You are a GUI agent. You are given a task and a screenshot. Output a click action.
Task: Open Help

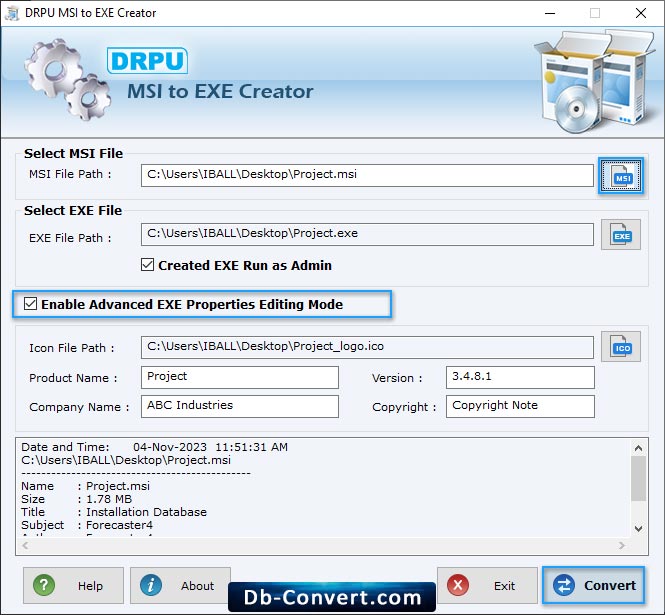tap(73, 585)
